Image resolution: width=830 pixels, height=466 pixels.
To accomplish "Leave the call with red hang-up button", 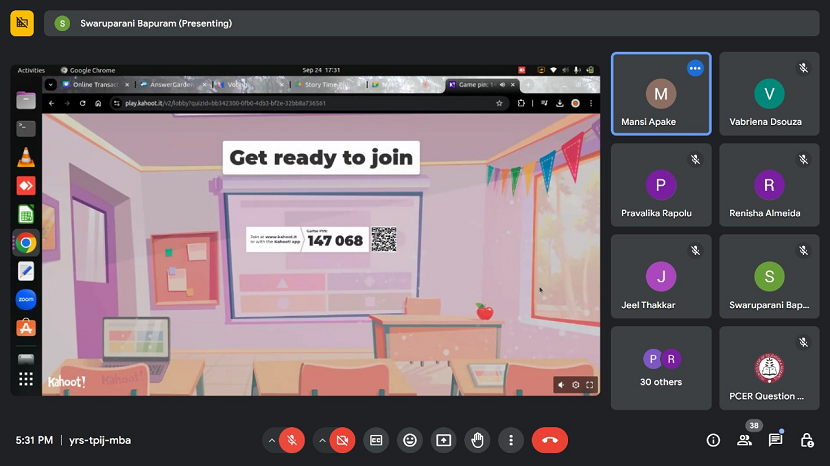I will click(x=549, y=440).
